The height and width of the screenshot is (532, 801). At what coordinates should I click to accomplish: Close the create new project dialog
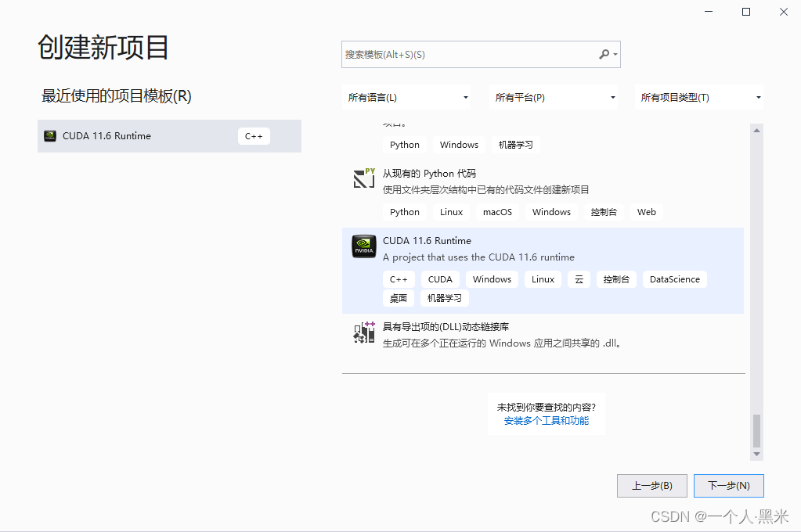coord(784,12)
